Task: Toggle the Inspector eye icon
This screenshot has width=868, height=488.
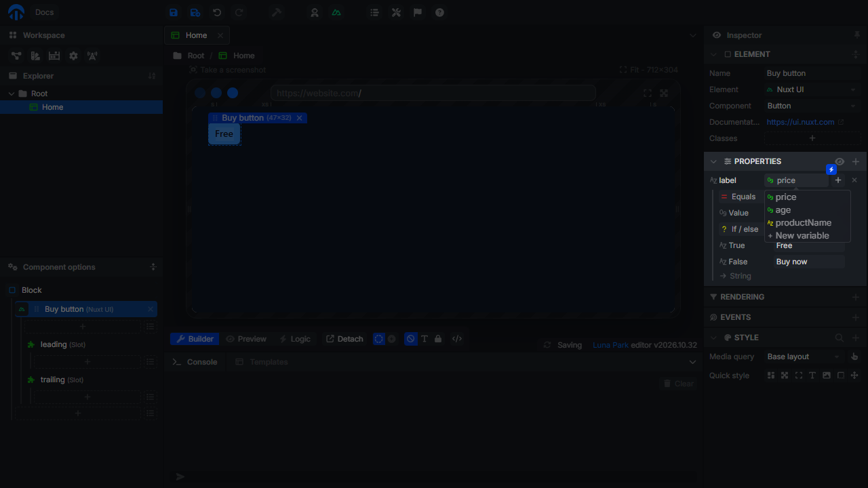Action: (x=717, y=35)
